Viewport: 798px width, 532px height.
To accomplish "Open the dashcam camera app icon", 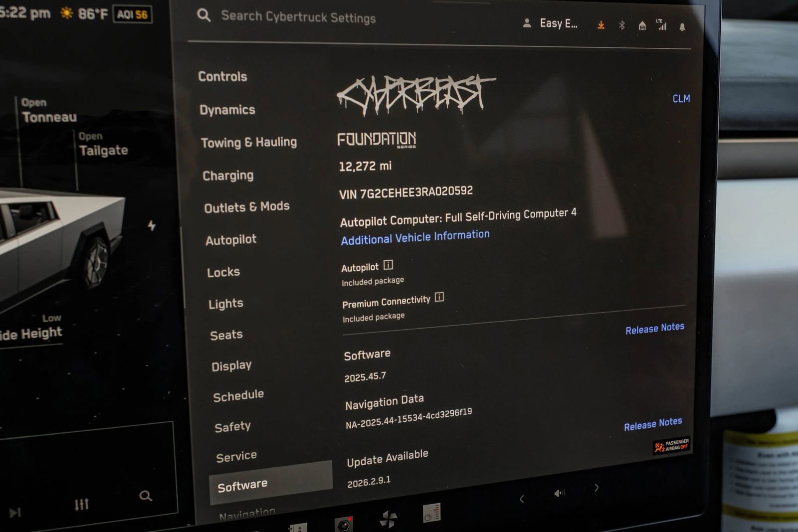I will pos(344,524).
